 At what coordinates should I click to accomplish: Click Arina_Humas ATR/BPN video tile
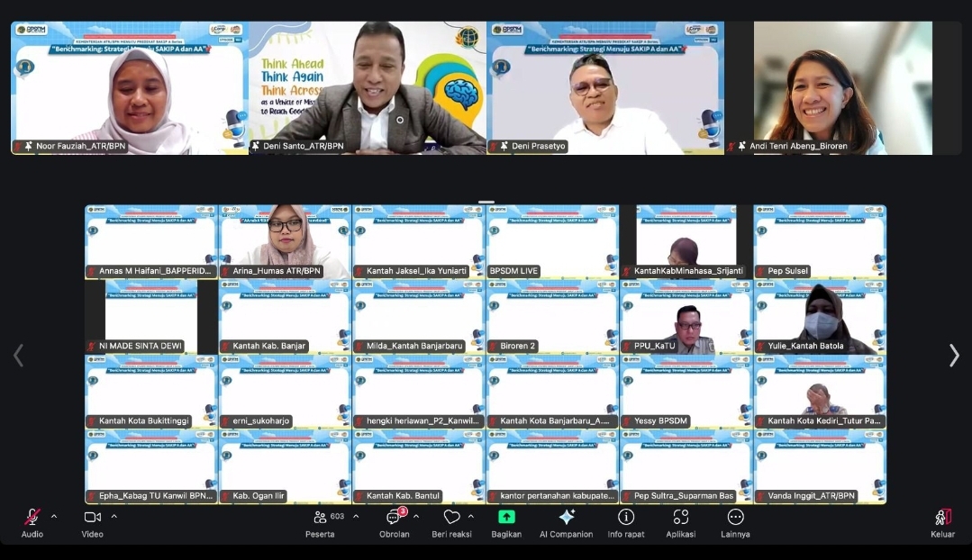[285, 241]
